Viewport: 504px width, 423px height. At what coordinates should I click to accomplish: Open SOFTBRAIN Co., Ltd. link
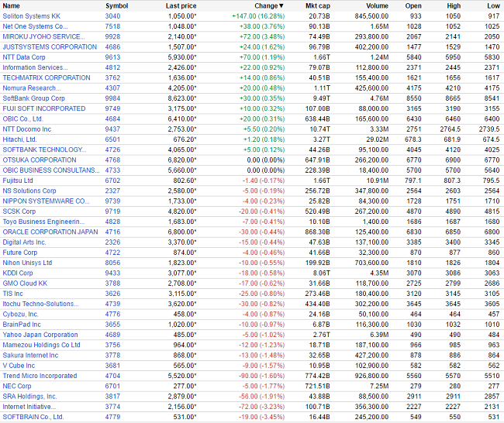point(33,417)
